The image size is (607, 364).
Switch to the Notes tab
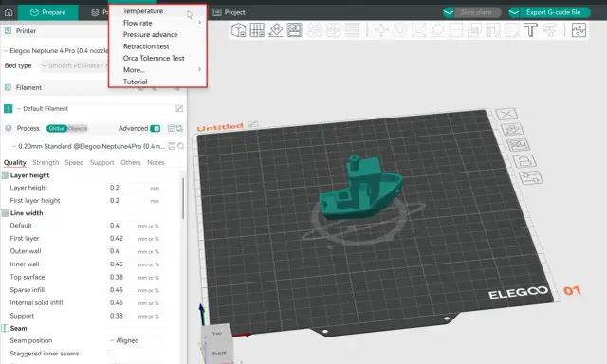(156, 162)
